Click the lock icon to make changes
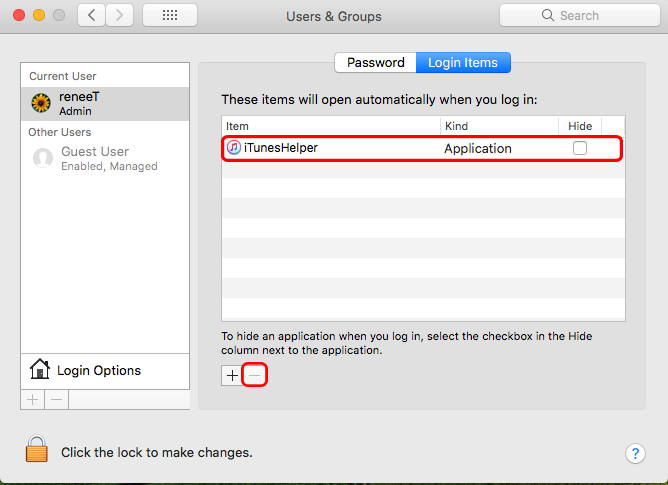The height and width of the screenshot is (485, 668). [37, 449]
